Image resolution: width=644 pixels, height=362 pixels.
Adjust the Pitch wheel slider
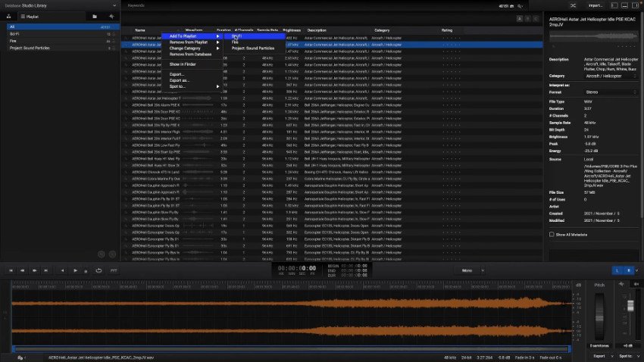pos(599,316)
